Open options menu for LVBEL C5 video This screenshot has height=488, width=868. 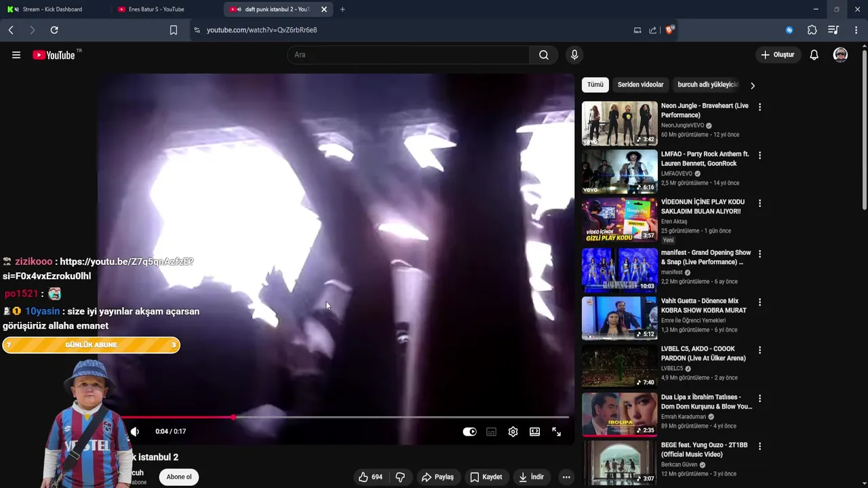click(x=759, y=350)
